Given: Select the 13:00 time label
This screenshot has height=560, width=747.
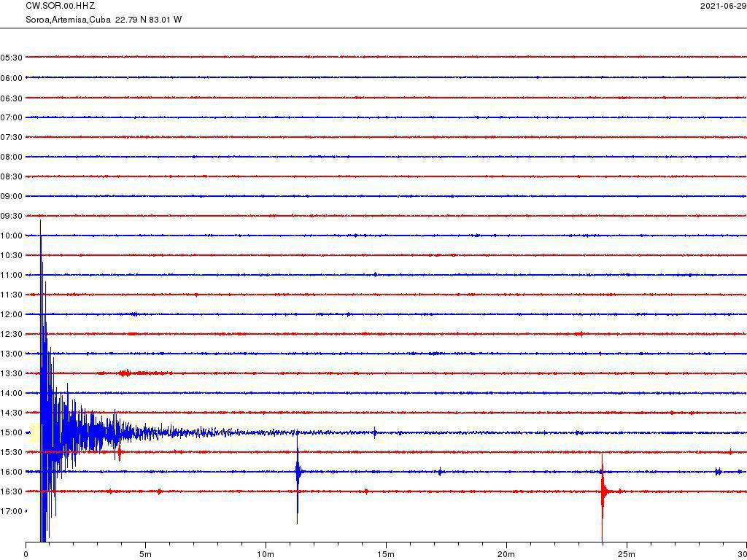Looking at the screenshot, I should (x=12, y=354).
